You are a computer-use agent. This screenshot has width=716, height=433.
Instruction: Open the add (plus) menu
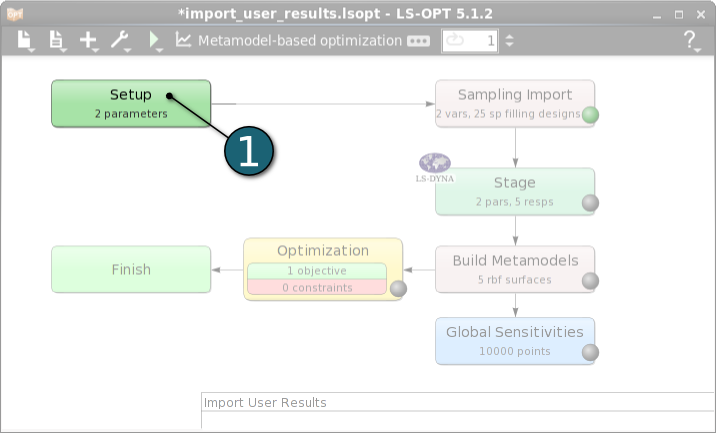coord(88,40)
